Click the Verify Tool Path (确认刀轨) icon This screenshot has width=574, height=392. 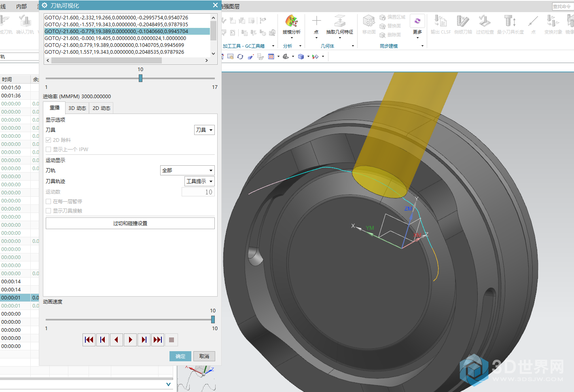pyautogui.click(x=25, y=21)
